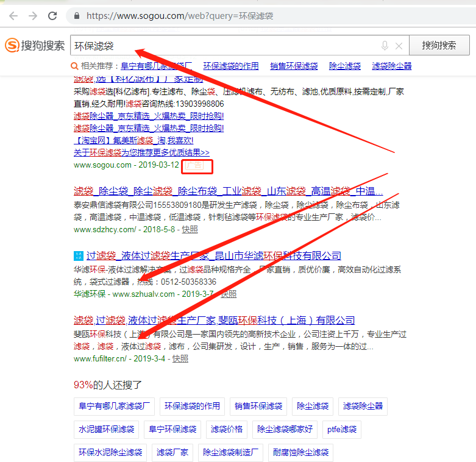Screen dimensions: 476x462
Task: Open 关于环保滤袋为您推荐更多优质结果 link
Action: tap(141, 152)
